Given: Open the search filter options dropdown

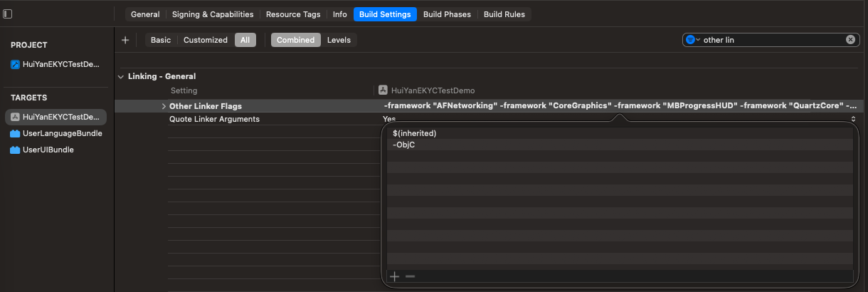Looking at the screenshot, I should pos(692,40).
